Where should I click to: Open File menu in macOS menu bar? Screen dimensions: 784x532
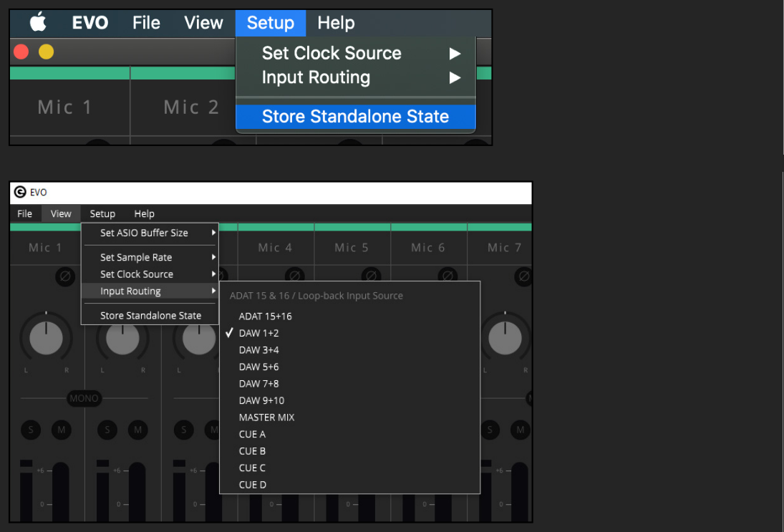146,22
